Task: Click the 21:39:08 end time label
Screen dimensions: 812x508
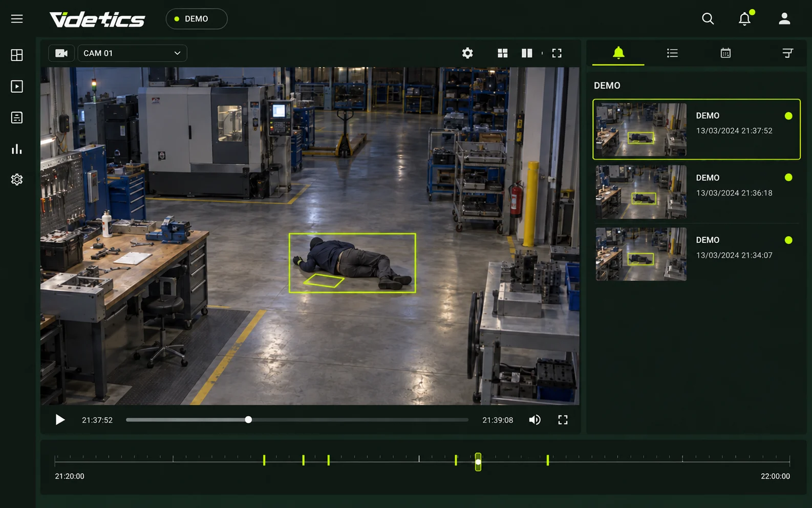Action: [x=498, y=420]
